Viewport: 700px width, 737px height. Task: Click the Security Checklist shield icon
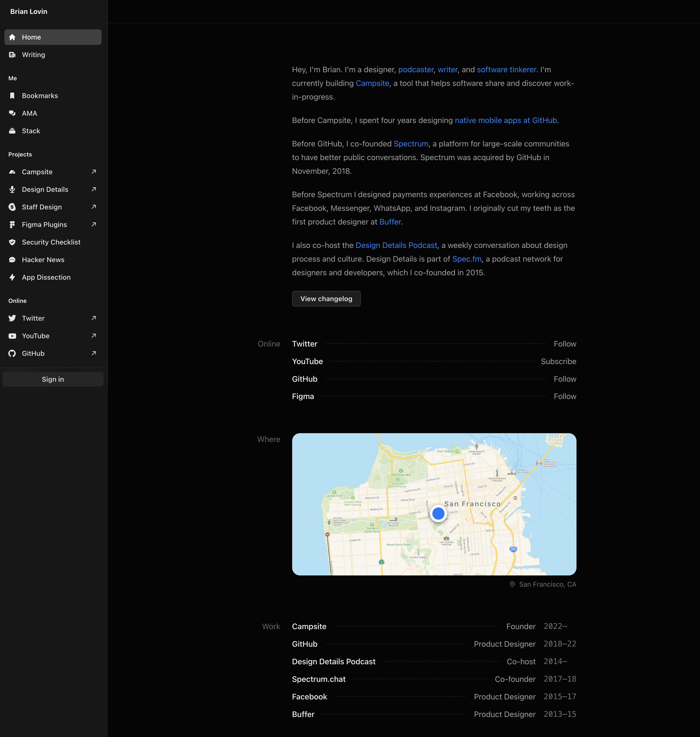pyautogui.click(x=12, y=242)
